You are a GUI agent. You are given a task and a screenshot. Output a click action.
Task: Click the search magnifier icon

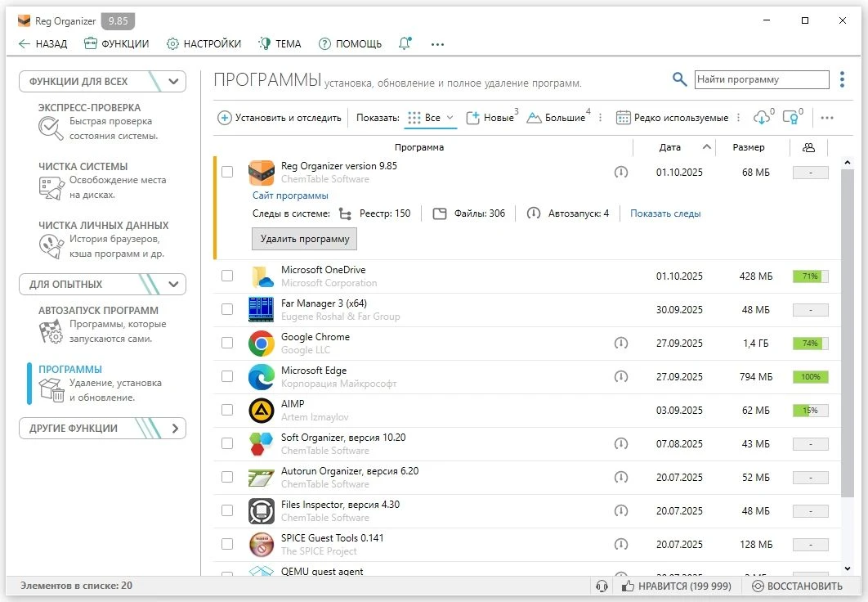[x=679, y=79]
